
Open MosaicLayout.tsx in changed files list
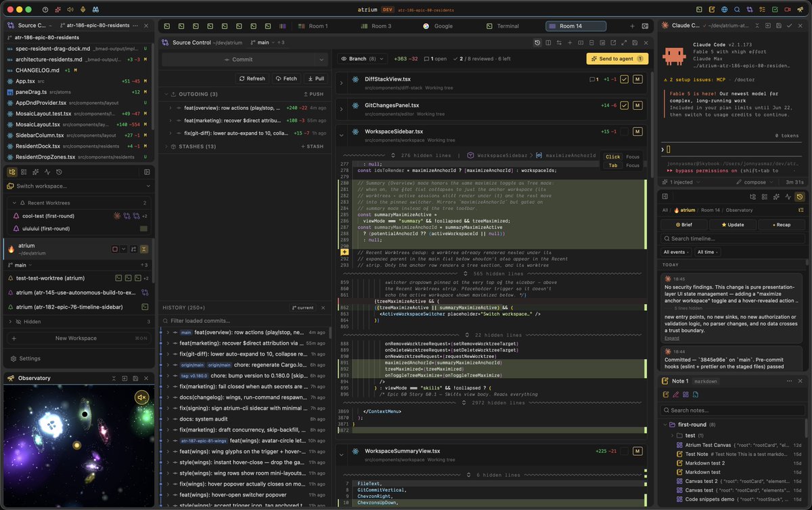78,124
